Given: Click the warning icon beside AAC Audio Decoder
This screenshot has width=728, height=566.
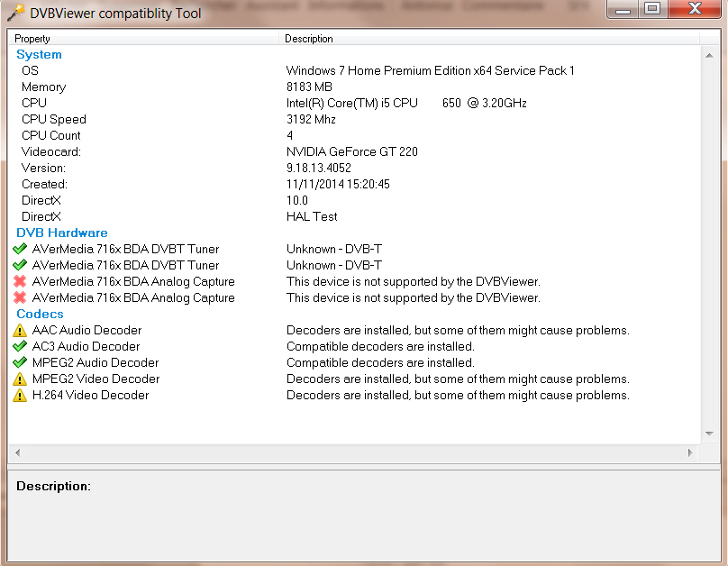Looking at the screenshot, I should [x=20, y=330].
